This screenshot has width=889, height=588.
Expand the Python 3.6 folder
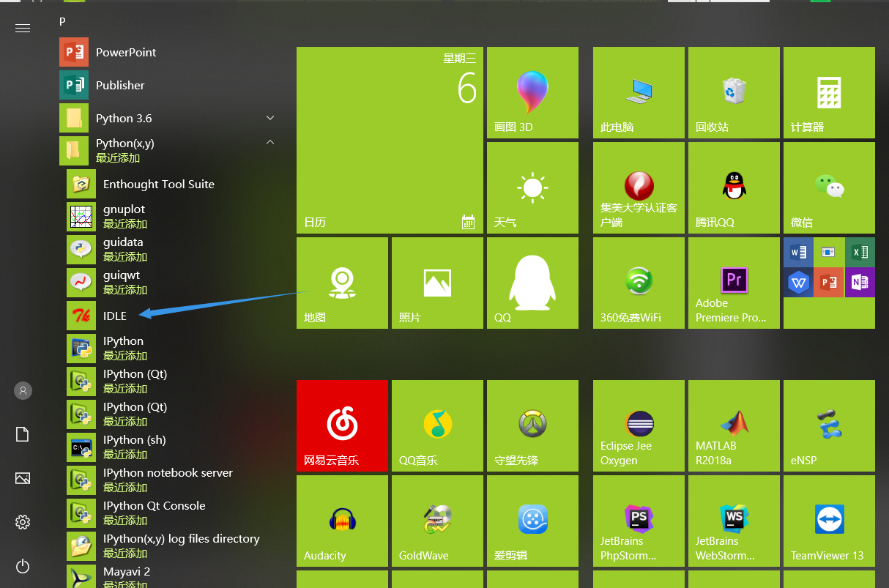(168, 118)
